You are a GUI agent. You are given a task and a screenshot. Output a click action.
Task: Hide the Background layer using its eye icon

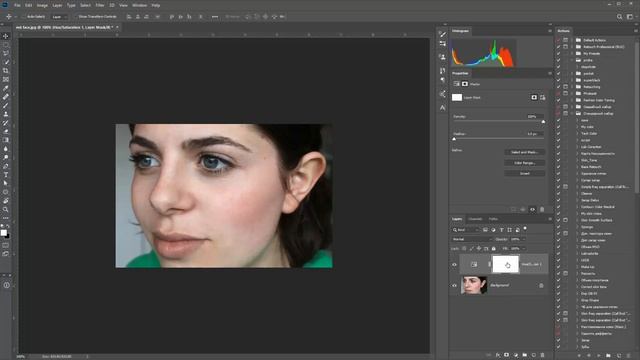(x=454, y=285)
